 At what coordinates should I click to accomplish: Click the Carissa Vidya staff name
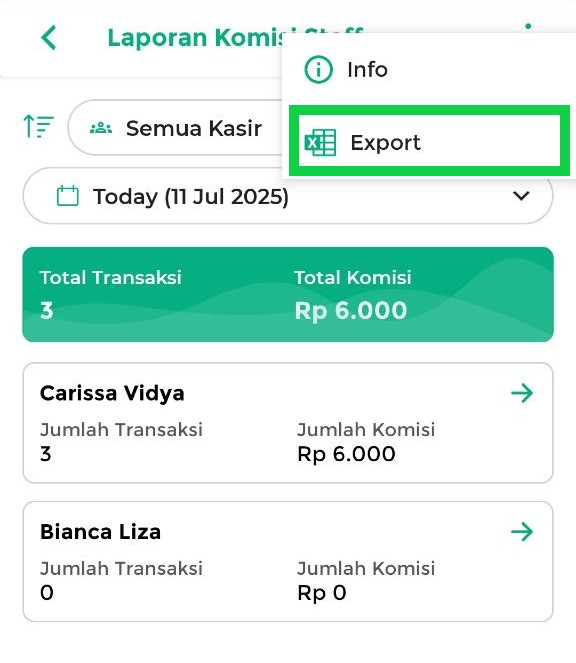click(112, 393)
